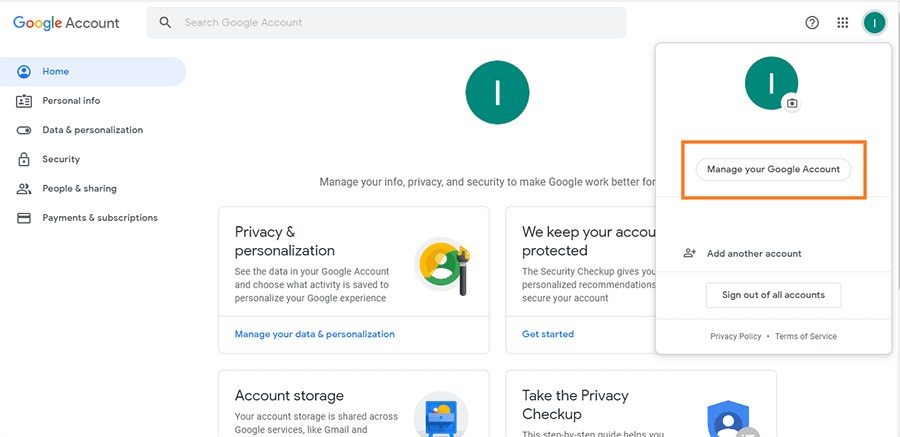Image resolution: width=900 pixels, height=437 pixels.
Task: Open the Home menu item
Action: click(x=93, y=72)
